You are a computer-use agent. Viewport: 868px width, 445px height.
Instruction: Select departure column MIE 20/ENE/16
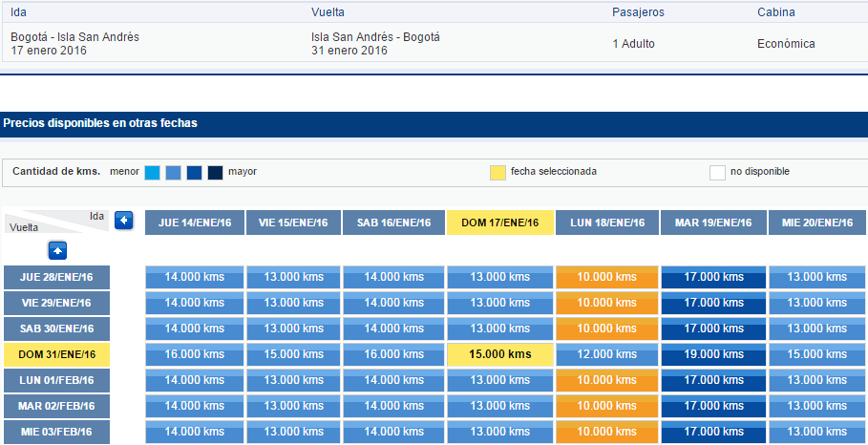click(x=817, y=222)
